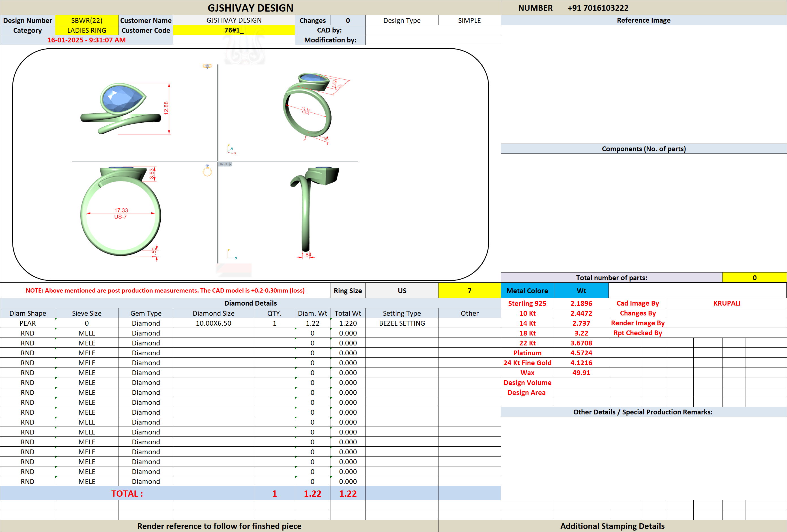Click the Setting Type column header
Screen dimensions: 787x532
pos(402,313)
